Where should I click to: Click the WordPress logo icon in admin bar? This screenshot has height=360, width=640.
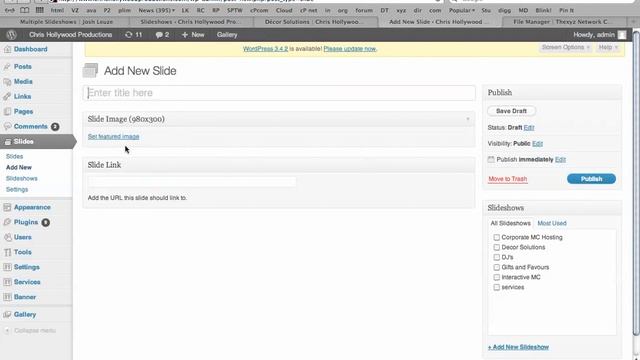[11, 35]
